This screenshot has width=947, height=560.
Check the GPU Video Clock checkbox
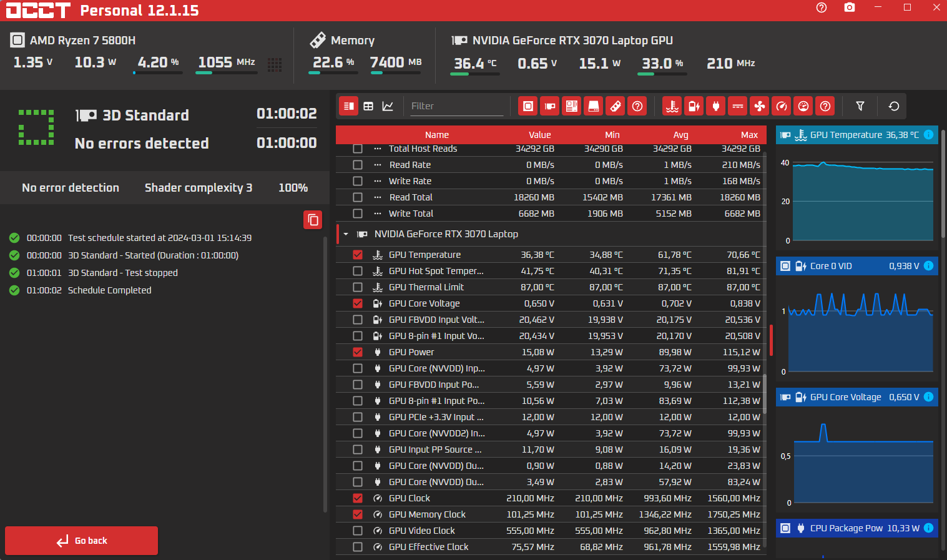[x=358, y=531]
